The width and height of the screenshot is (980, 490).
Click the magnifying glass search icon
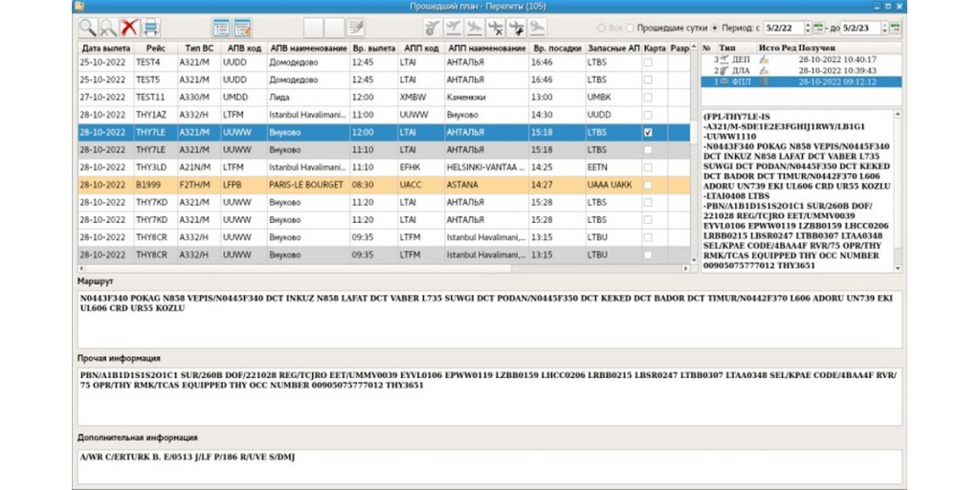[x=87, y=29]
